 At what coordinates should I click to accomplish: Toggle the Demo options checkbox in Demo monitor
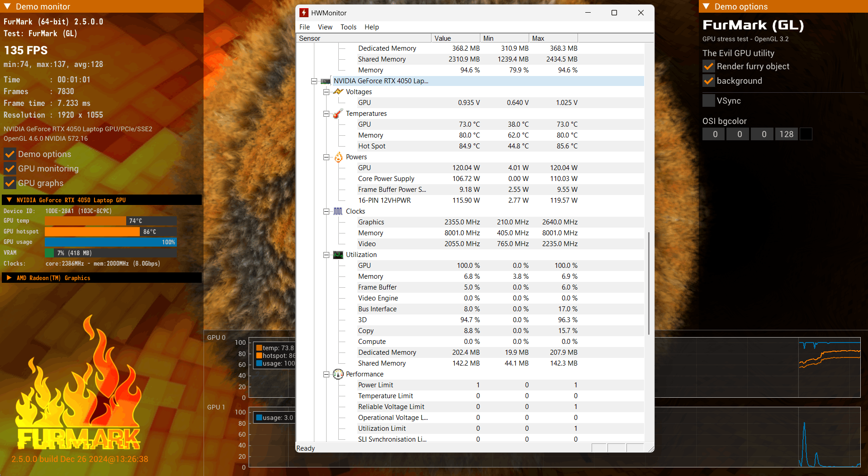tap(9, 154)
